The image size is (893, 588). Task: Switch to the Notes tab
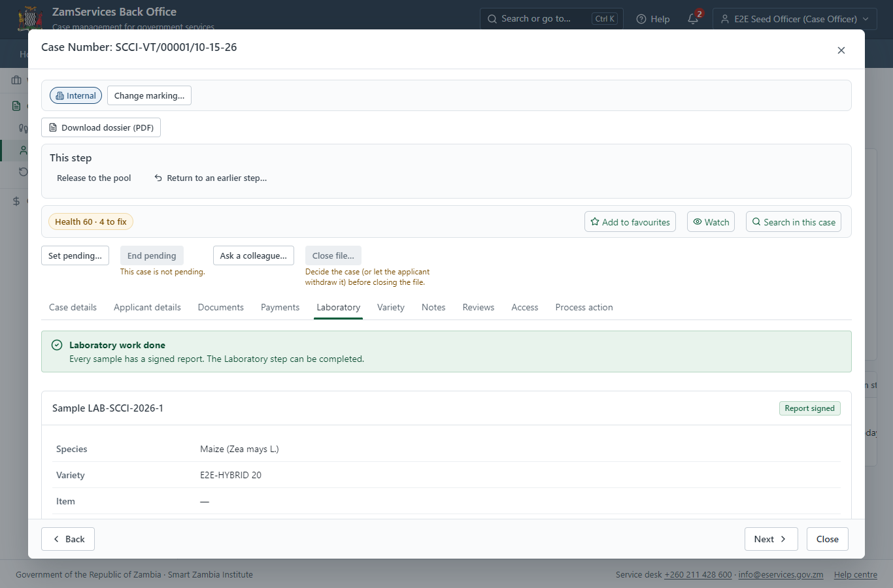click(x=433, y=307)
